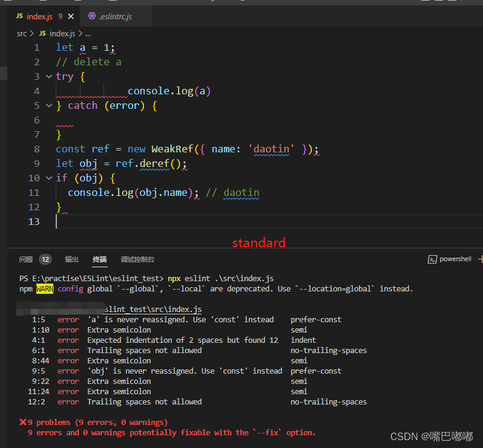
Task: Click the powershell terminal label
Action: (x=455, y=259)
